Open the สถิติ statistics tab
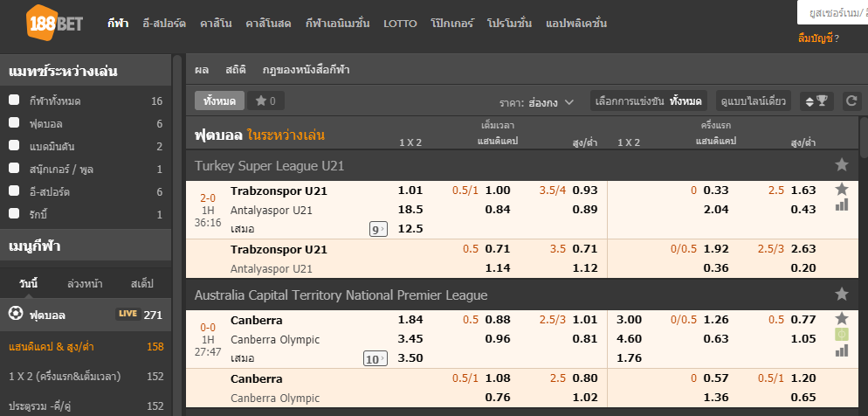Screen dimensions: 868x416 [x=235, y=70]
